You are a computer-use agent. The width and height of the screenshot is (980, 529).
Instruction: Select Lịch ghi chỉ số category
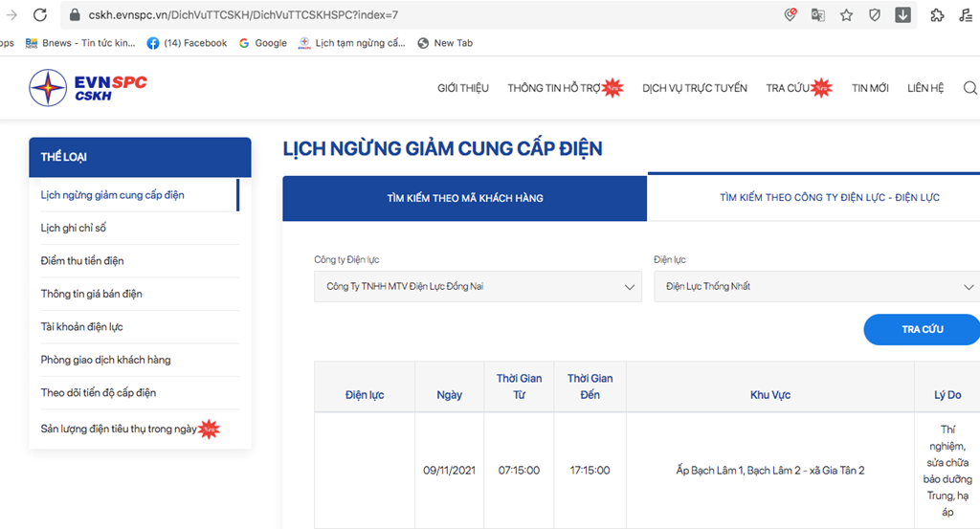point(73,228)
